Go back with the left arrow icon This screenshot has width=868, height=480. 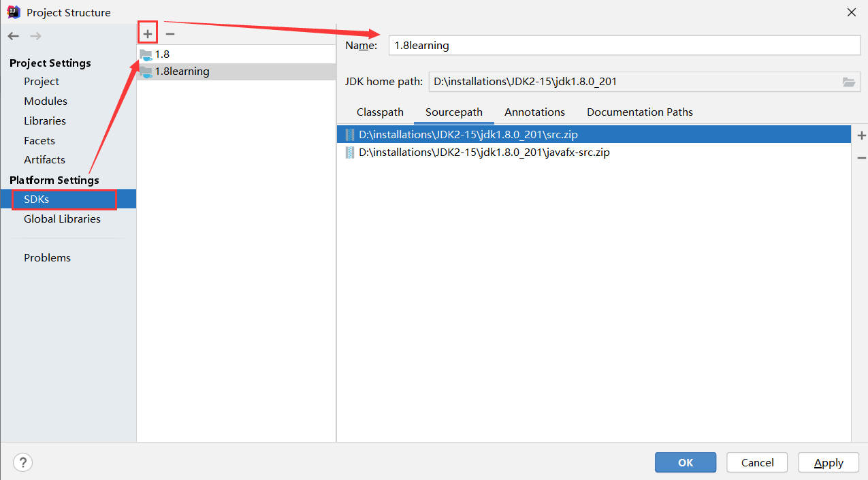14,35
